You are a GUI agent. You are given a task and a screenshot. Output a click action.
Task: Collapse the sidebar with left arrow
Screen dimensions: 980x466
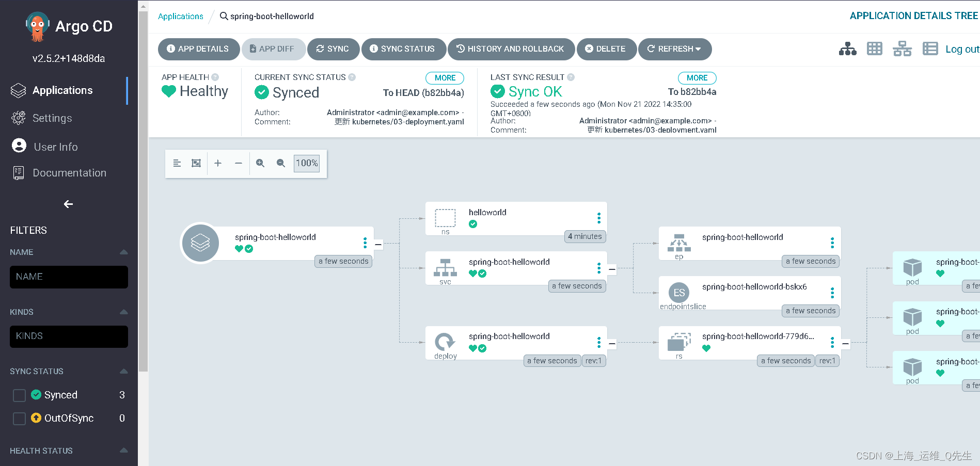click(68, 204)
